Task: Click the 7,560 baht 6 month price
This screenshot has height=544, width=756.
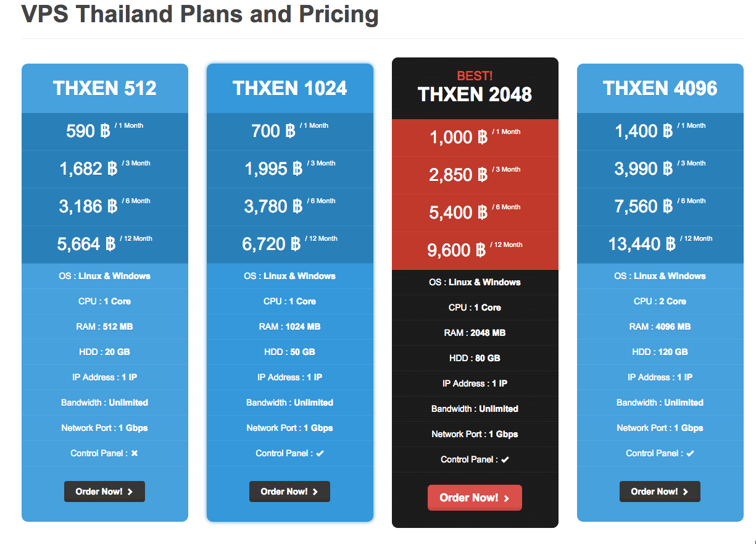Action: 660,206
